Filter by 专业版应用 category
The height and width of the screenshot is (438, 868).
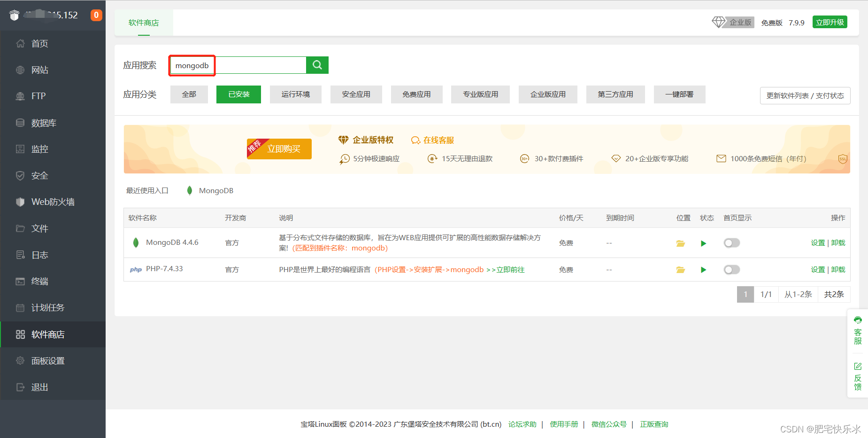480,94
